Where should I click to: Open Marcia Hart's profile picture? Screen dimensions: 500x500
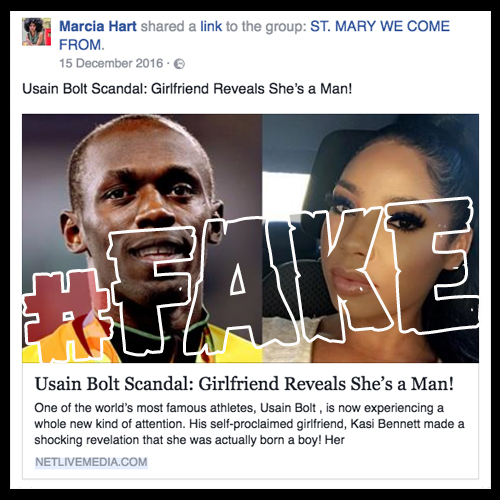[36, 32]
